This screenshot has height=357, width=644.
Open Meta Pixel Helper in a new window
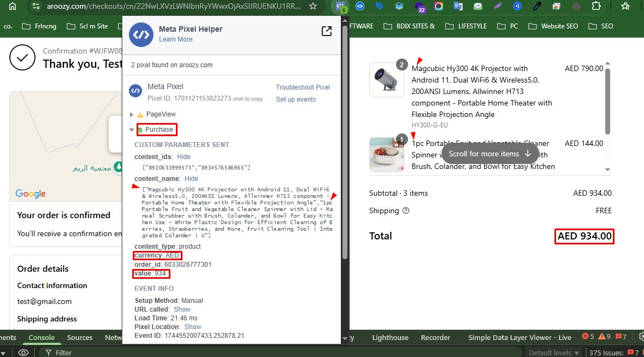click(x=326, y=31)
